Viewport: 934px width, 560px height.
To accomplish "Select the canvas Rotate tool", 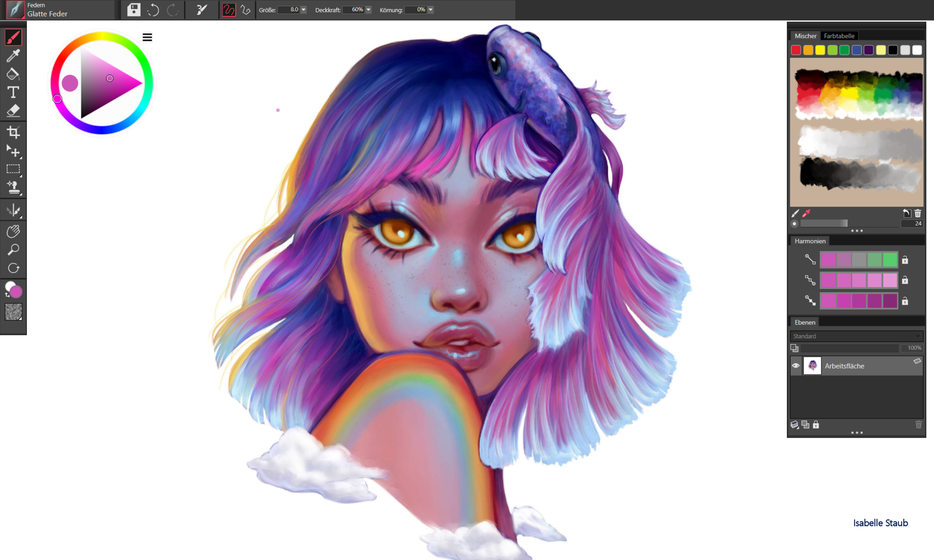I will click(13, 268).
